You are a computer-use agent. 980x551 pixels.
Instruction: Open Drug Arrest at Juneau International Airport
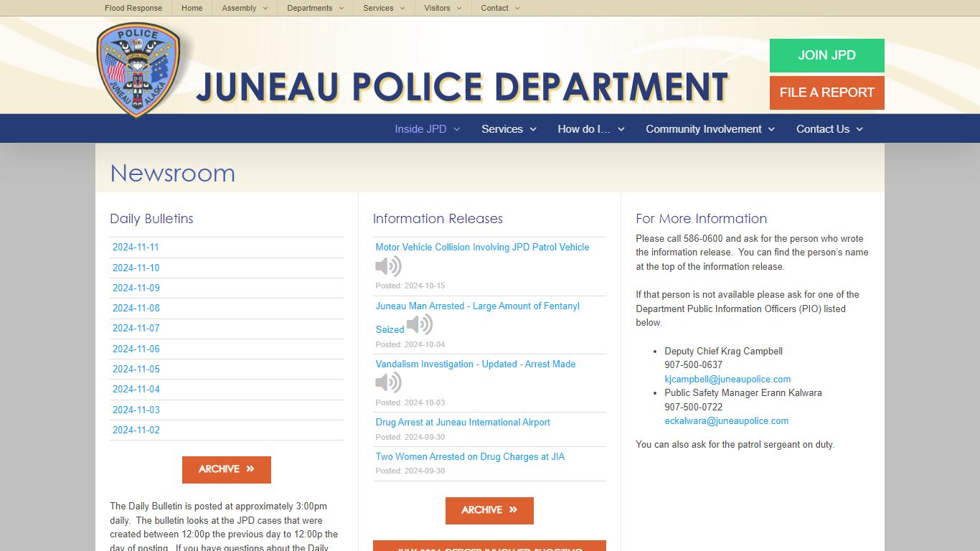[463, 422]
